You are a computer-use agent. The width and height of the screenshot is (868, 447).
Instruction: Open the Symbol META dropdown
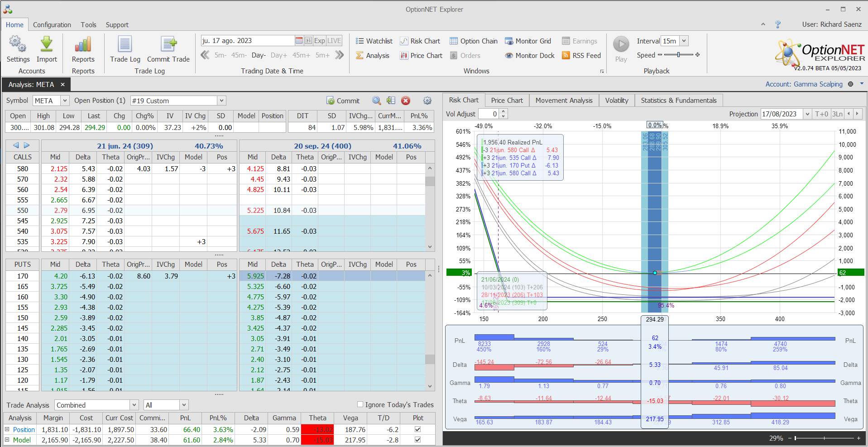(x=65, y=101)
